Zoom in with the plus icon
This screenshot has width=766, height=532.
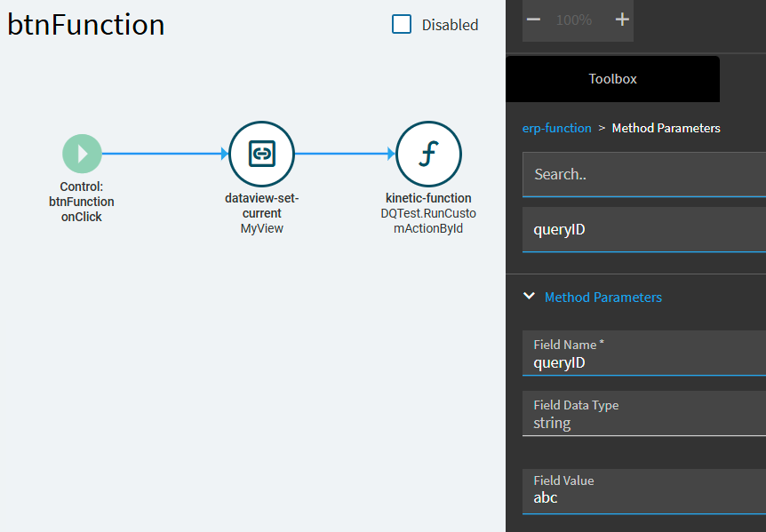pos(622,20)
